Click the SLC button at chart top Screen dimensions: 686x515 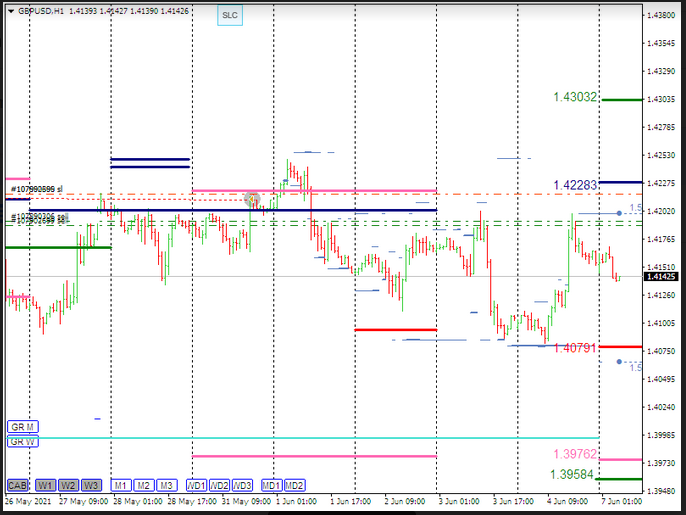[230, 16]
